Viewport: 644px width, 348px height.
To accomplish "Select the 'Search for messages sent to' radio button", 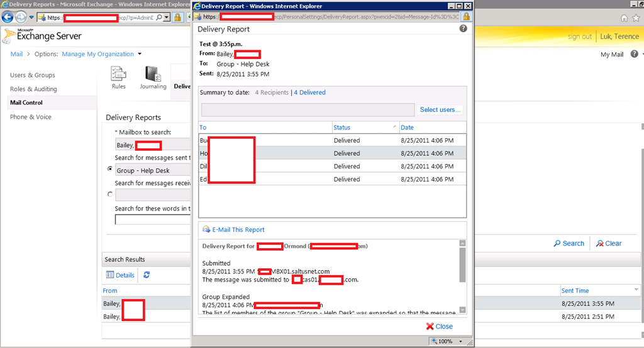I will tap(111, 170).
